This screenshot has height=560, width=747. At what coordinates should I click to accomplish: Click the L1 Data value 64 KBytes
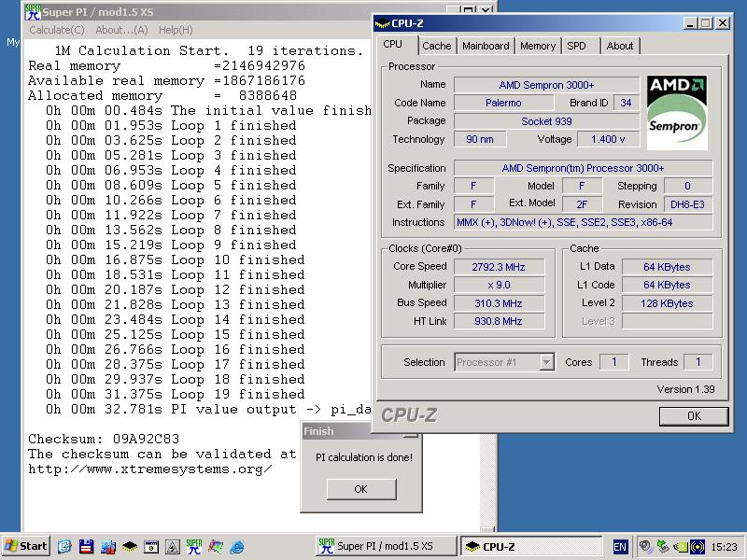[667, 267]
